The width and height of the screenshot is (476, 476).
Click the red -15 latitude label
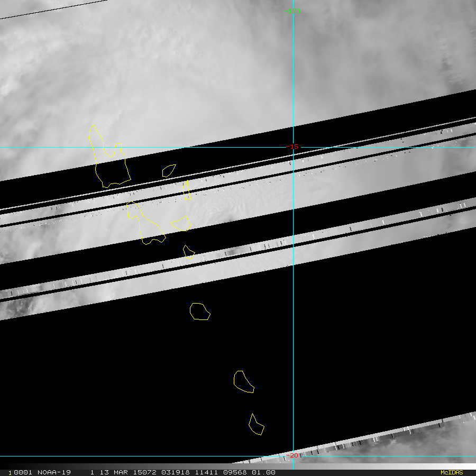tap(292, 147)
